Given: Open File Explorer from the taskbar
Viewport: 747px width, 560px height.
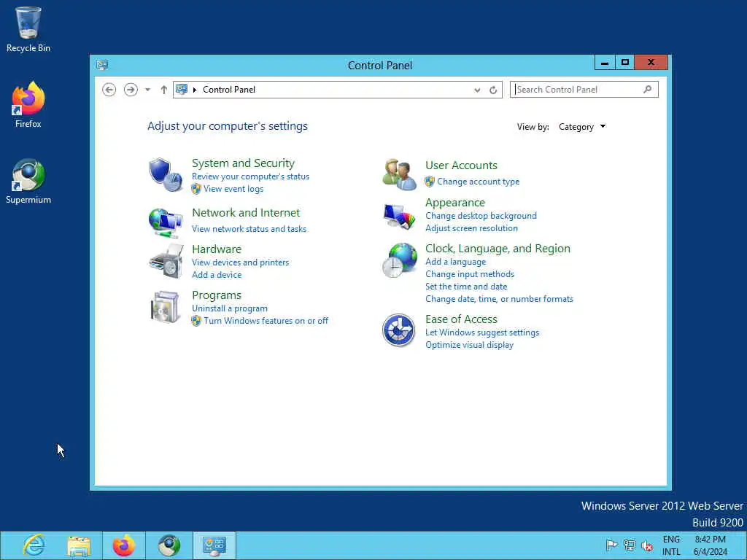Looking at the screenshot, I should (x=79, y=545).
